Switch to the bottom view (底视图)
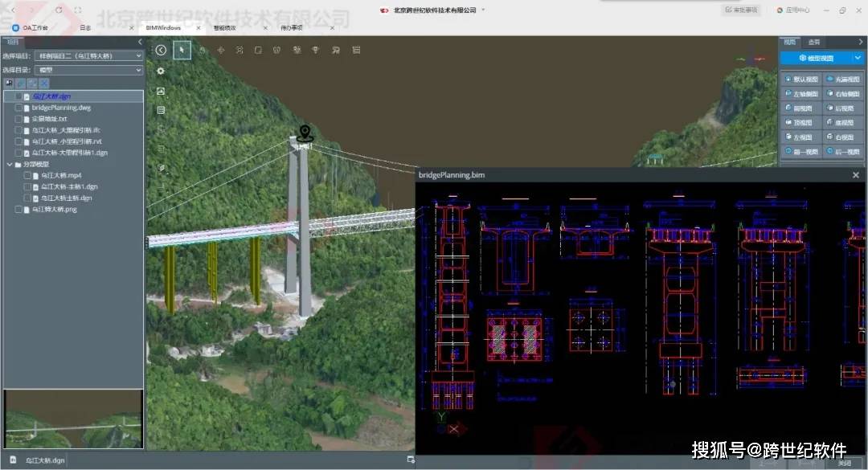 coord(842,122)
